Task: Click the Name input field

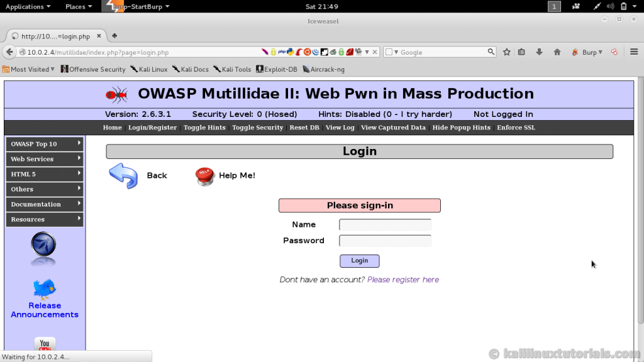Action: pyautogui.click(x=385, y=225)
